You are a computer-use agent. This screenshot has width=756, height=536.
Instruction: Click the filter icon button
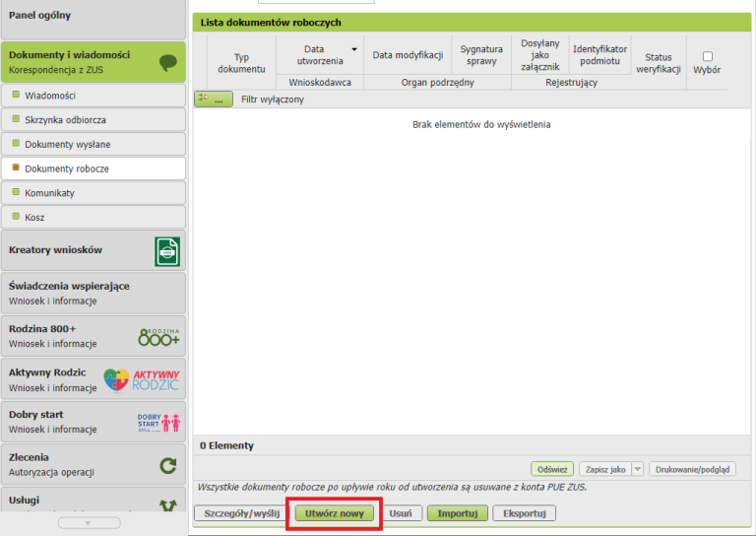coord(214,100)
